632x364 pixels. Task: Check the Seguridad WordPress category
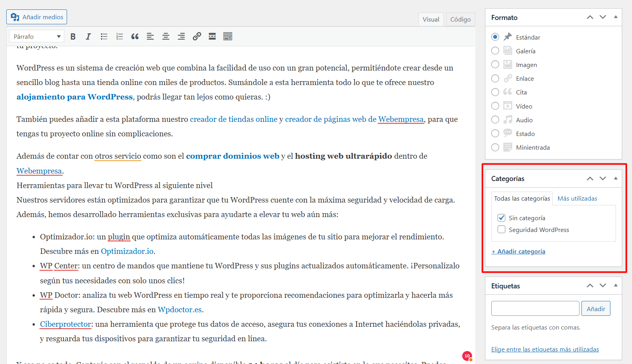(501, 230)
